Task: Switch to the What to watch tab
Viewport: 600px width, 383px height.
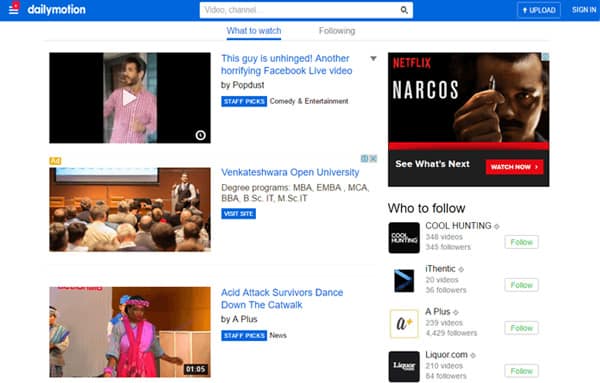Action: [254, 31]
